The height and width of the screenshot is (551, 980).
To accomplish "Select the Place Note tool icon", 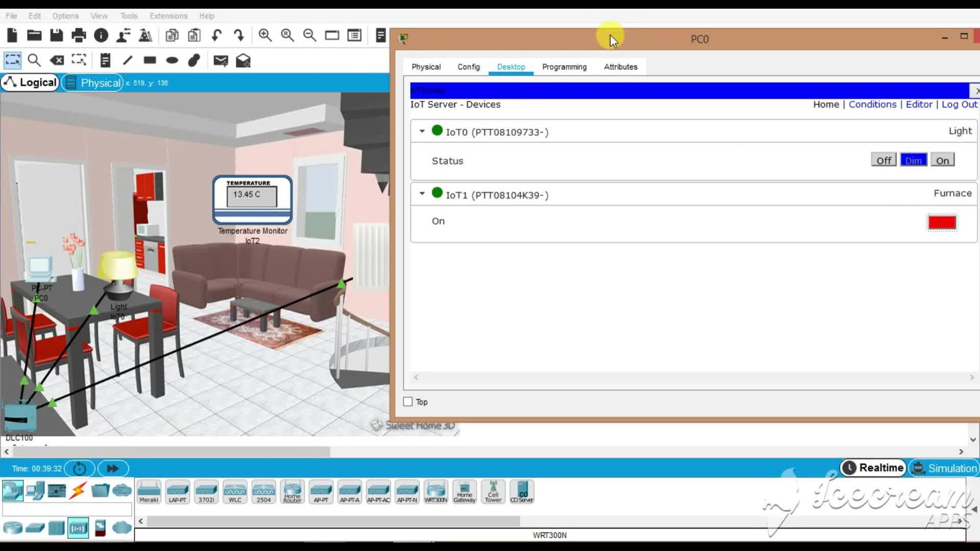I will pos(105,60).
